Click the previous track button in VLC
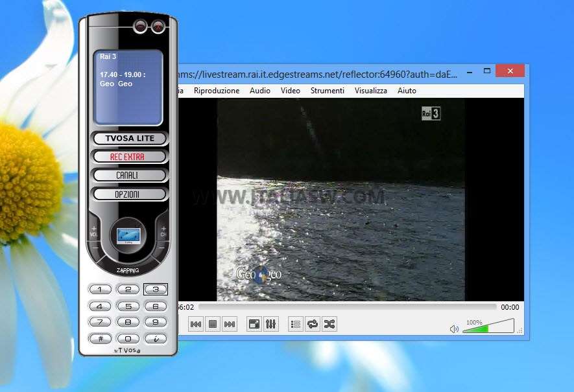This screenshot has width=574, height=392. coord(195,324)
